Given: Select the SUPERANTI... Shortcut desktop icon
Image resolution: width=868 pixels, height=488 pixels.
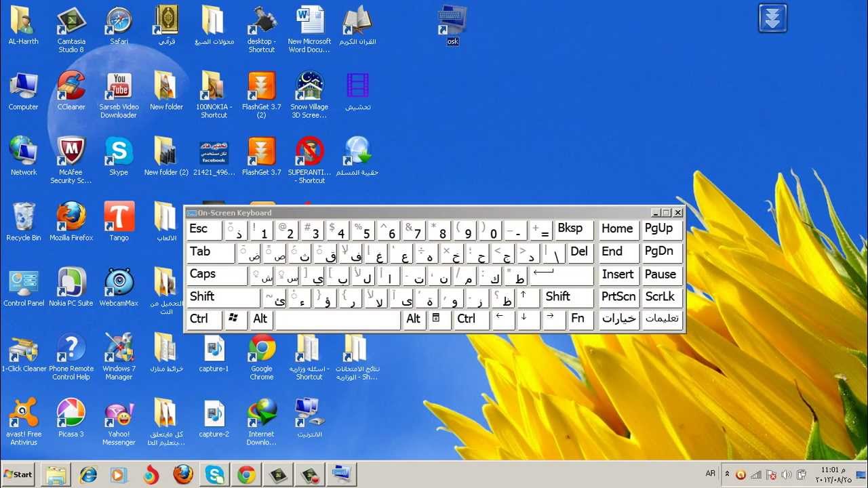Looking at the screenshot, I should tap(309, 161).
